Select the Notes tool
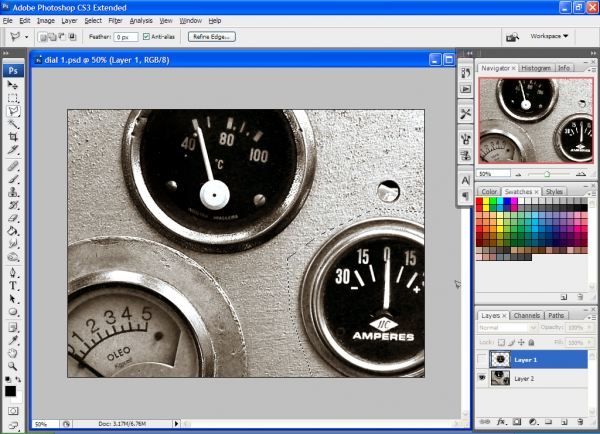Viewport: 600px width, 434px height. point(13,328)
